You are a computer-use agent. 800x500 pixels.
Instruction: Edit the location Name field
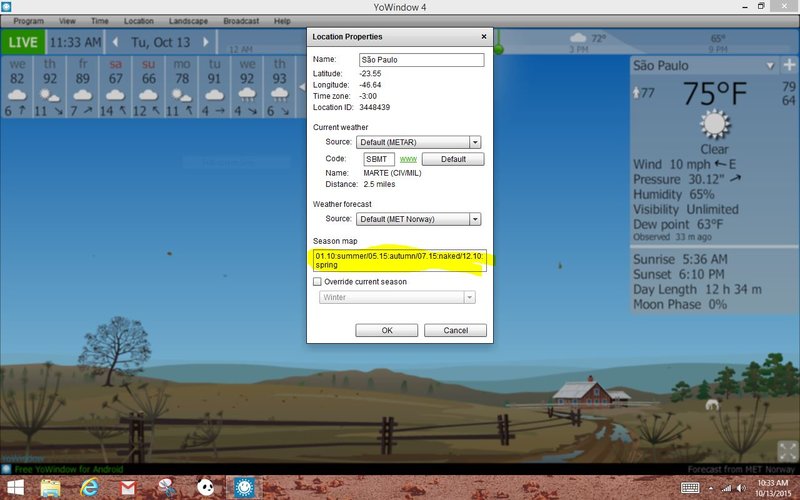(x=421, y=60)
